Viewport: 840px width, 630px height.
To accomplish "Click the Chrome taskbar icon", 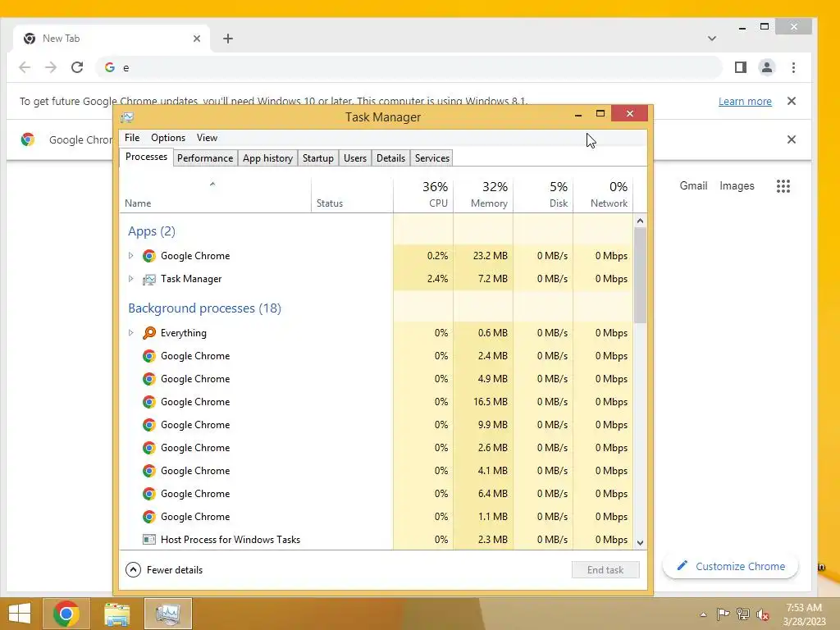I will point(66,614).
